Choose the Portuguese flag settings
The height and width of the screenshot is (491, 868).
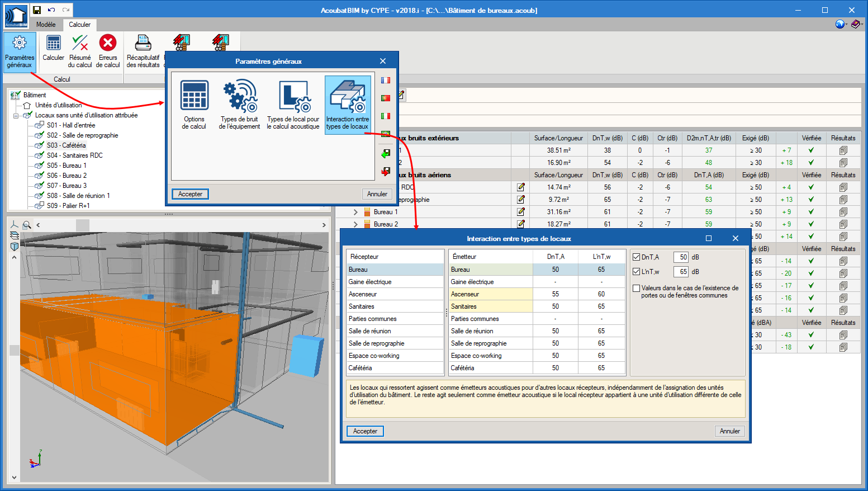[386, 98]
